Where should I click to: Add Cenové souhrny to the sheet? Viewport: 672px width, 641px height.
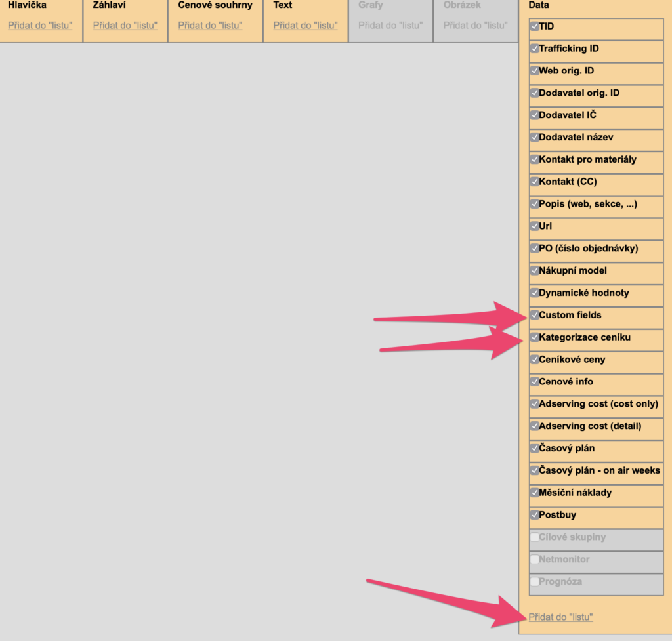pyautogui.click(x=210, y=26)
